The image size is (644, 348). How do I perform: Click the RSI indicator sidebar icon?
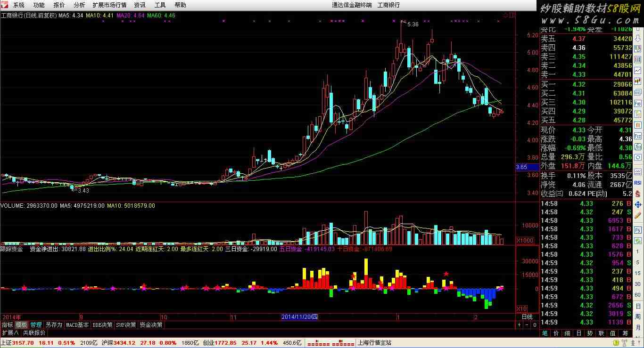pyautogui.click(x=638, y=183)
